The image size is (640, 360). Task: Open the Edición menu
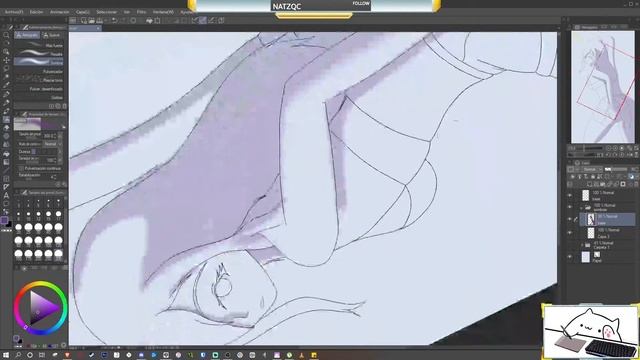36,12
